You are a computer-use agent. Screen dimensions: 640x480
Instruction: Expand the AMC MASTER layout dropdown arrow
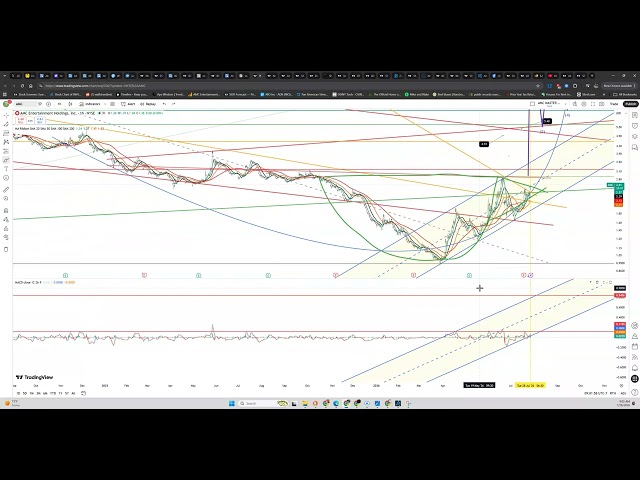point(565,104)
